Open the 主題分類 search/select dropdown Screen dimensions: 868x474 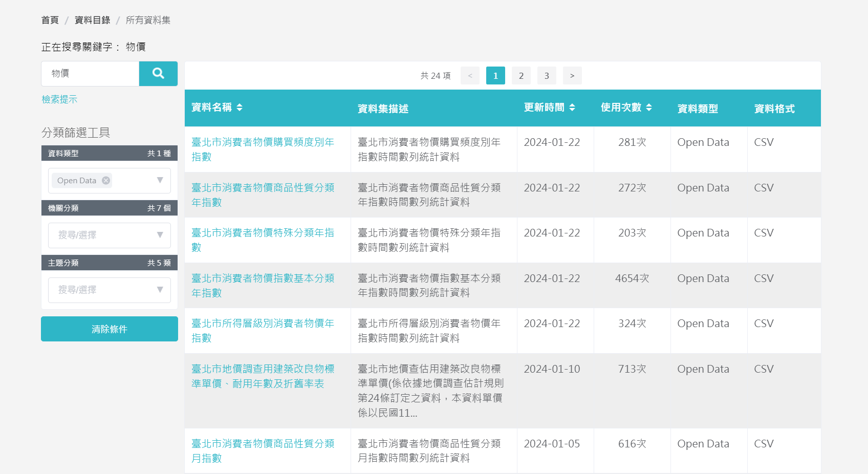point(110,290)
